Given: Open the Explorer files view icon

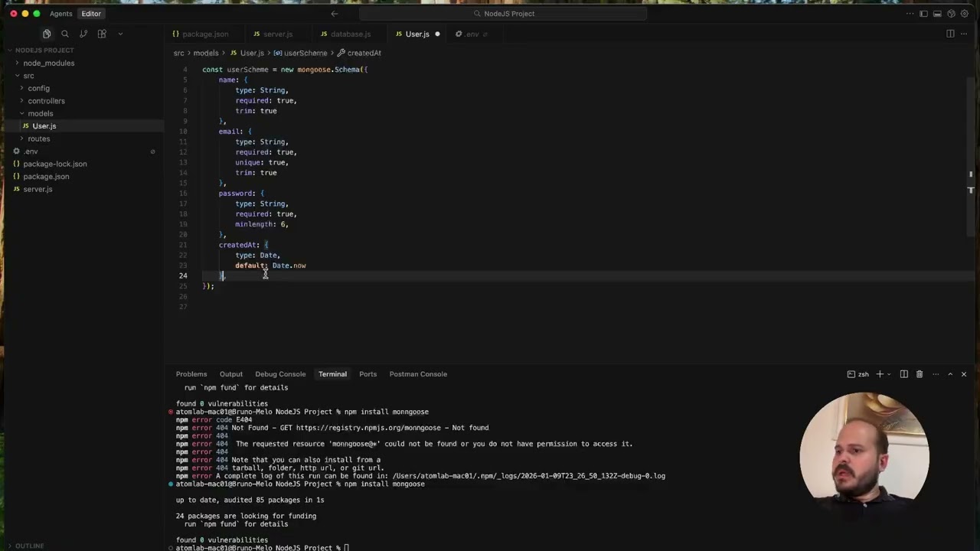Looking at the screenshot, I should (47, 34).
